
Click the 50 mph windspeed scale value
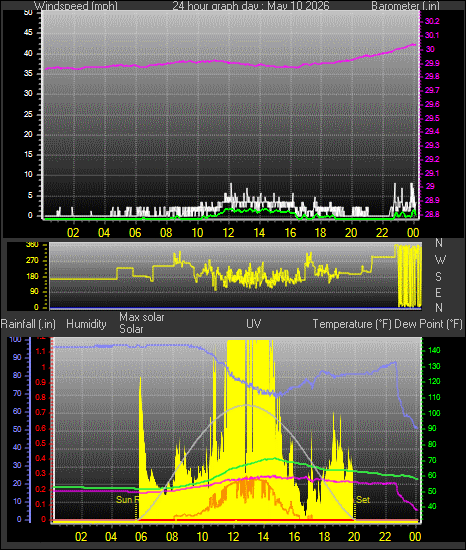click(28, 12)
